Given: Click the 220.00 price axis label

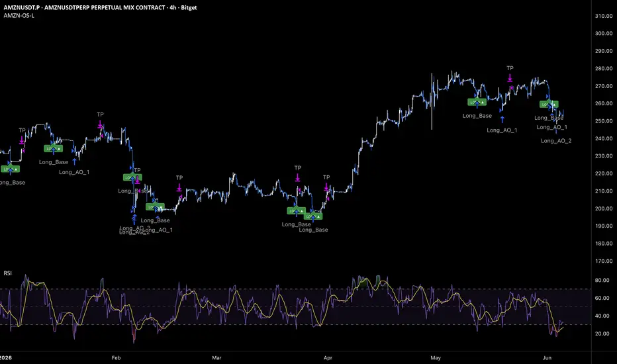Looking at the screenshot, I should 604,173.
